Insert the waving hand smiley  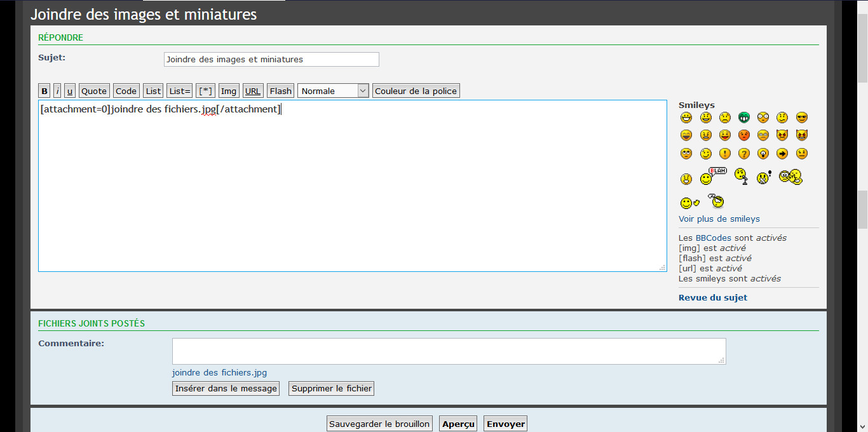[x=690, y=203]
